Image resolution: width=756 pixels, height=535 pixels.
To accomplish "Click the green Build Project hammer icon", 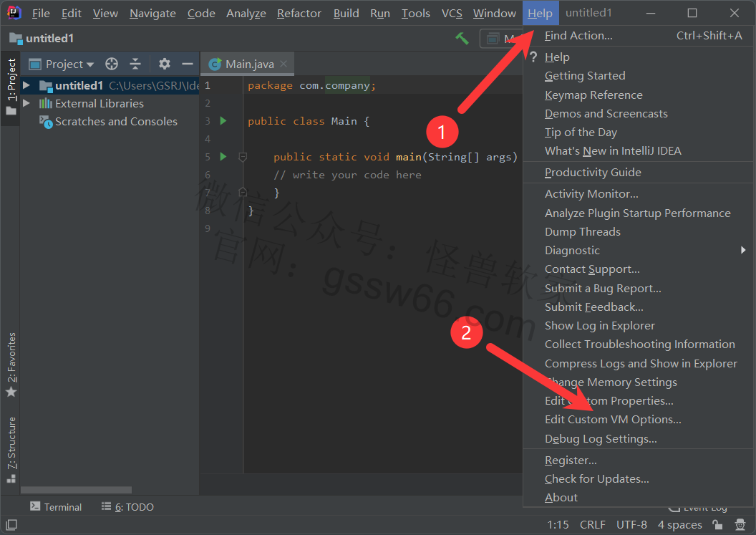I will [462, 39].
